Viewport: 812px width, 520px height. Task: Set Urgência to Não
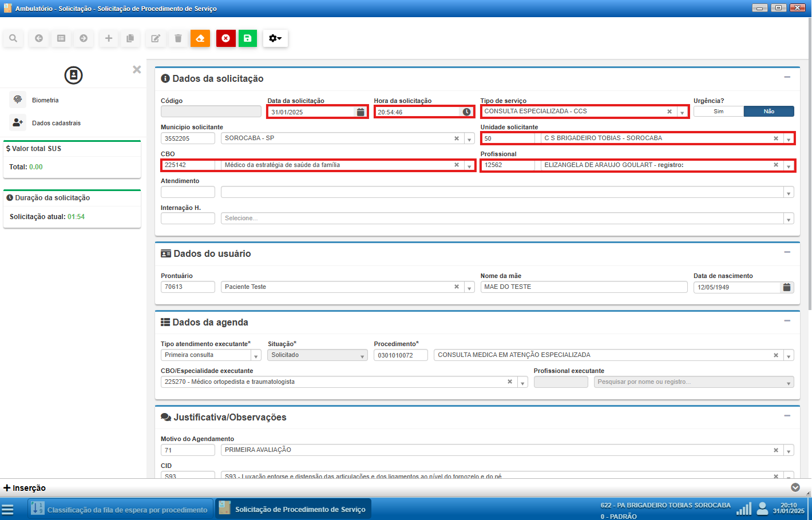pyautogui.click(x=769, y=112)
